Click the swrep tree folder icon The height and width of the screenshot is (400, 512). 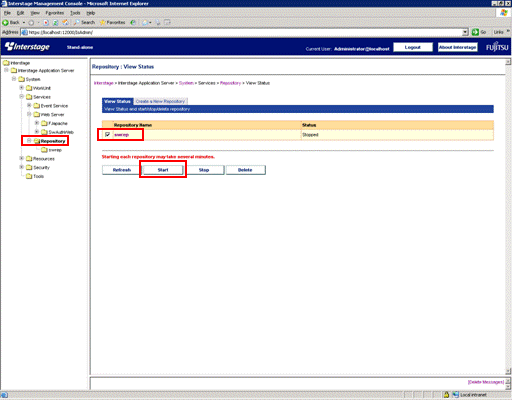[44, 150]
